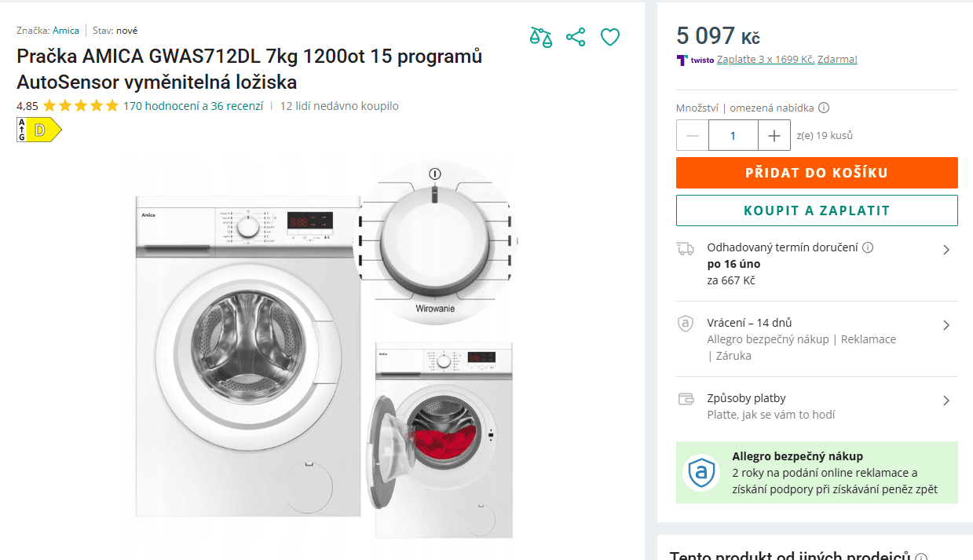Increase quantity with plus button
This screenshot has height=560, width=973.
[774, 135]
